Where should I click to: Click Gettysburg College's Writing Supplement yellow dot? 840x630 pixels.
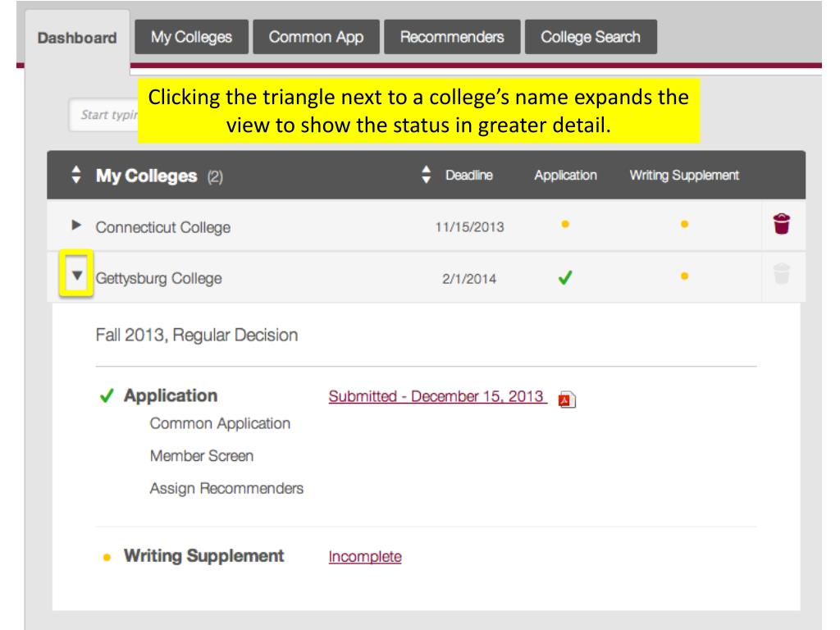(684, 276)
